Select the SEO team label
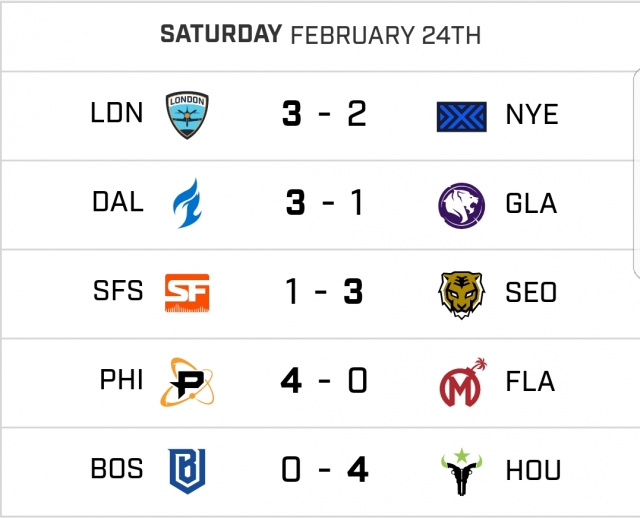Image resolution: width=640 pixels, height=518 pixels. pyautogui.click(x=532, y=293)
